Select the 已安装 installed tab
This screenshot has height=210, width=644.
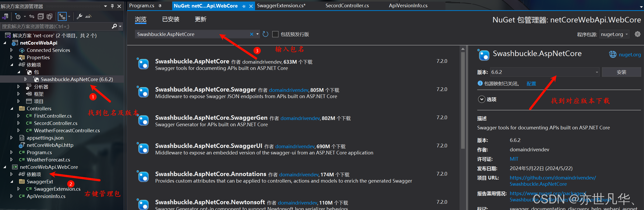[171, 19]
